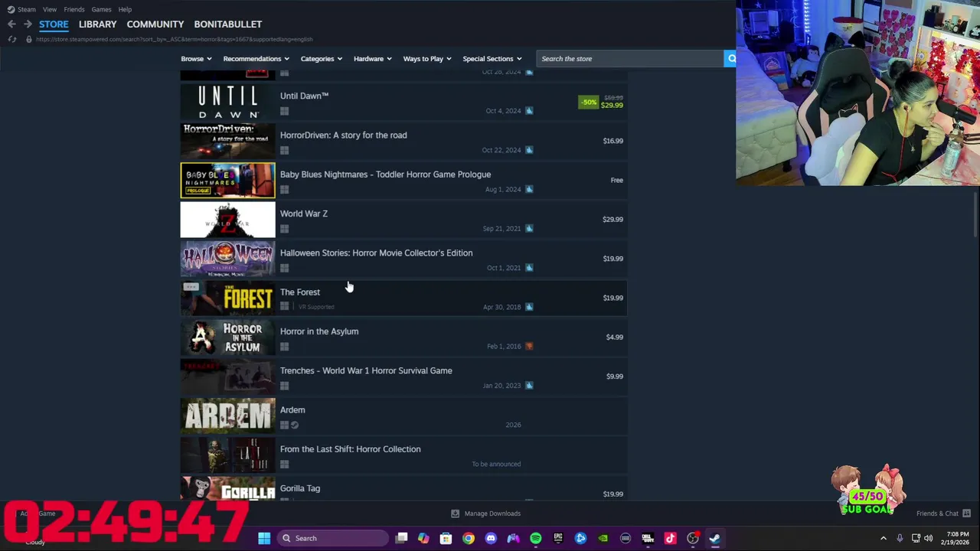Viewport: 980px width, 551px height.
Task: Click the volume icon in the system tray
Action: point(928,538)
